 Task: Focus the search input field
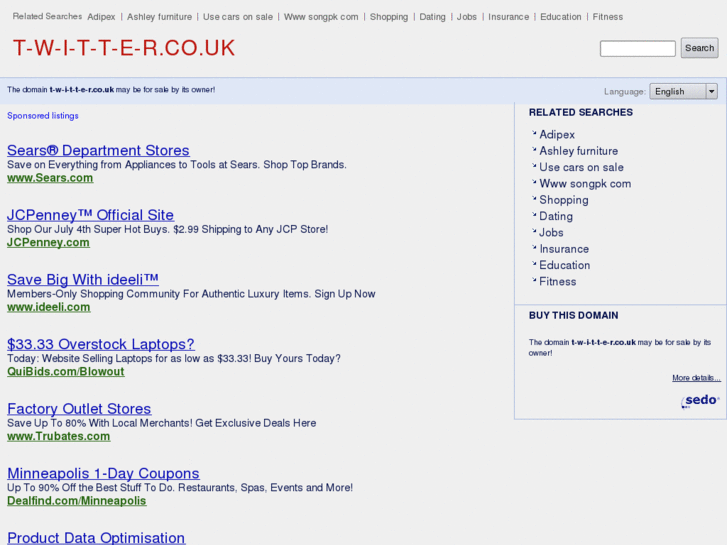638,48
